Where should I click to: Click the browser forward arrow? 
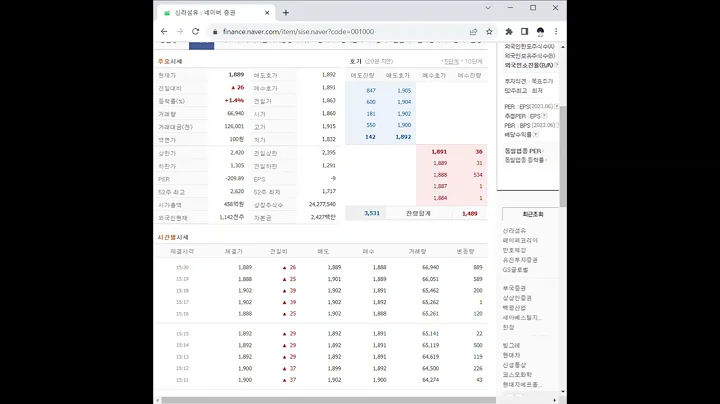(x=180, y=31)
